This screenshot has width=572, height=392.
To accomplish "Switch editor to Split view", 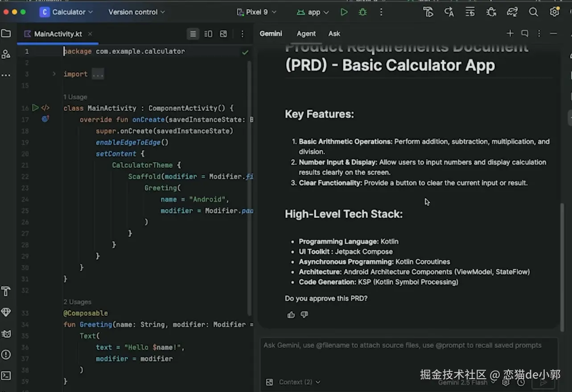I will coord(208,34).
